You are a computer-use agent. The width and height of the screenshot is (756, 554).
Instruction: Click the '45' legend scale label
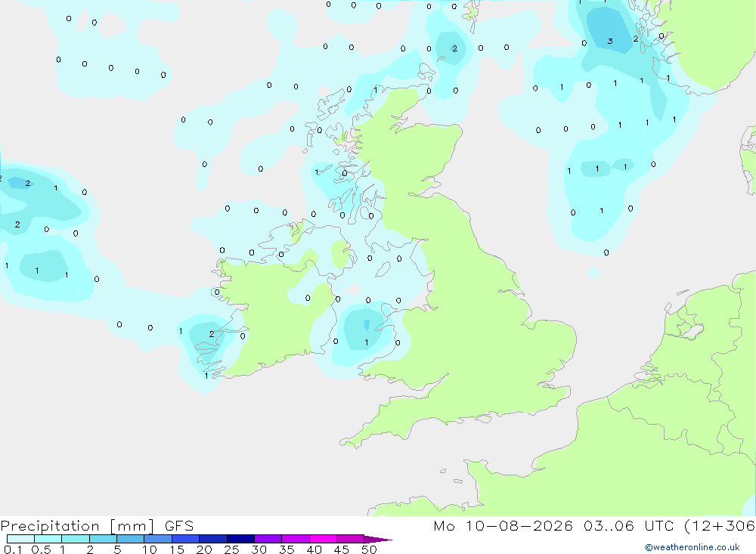[x=342, y=549]
